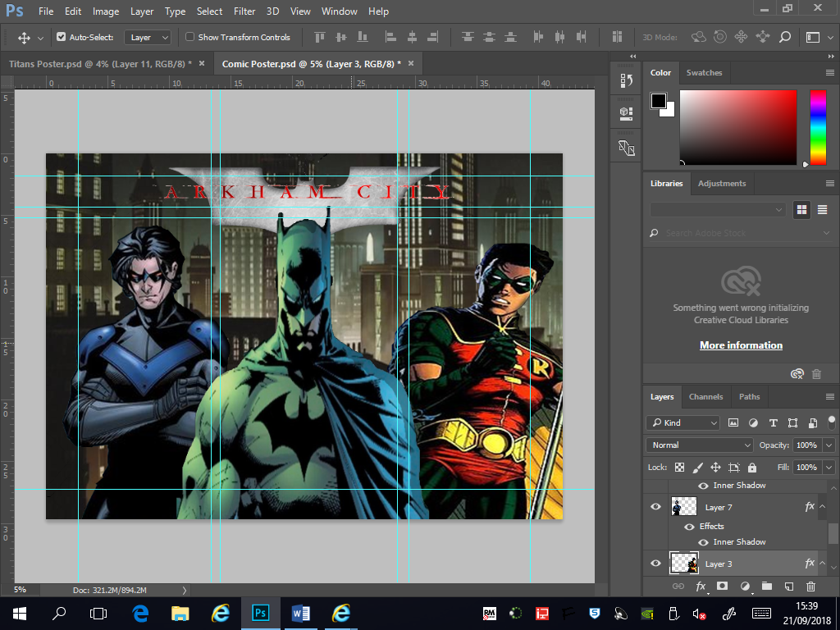Click the search magnifier in the options bar
This screenshot has width=840, height=630.
pos(784,37)
